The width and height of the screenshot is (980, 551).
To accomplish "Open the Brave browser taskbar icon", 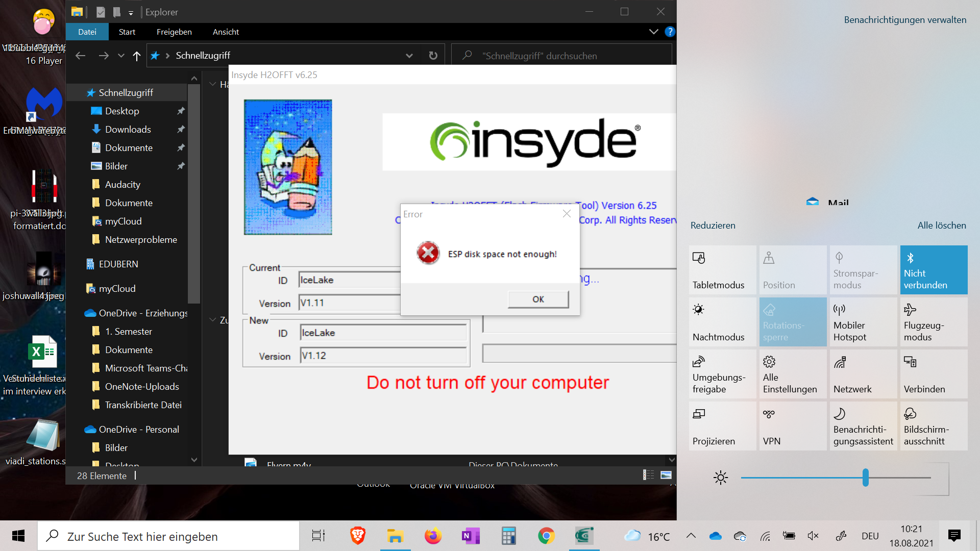I will pos(357,536).
